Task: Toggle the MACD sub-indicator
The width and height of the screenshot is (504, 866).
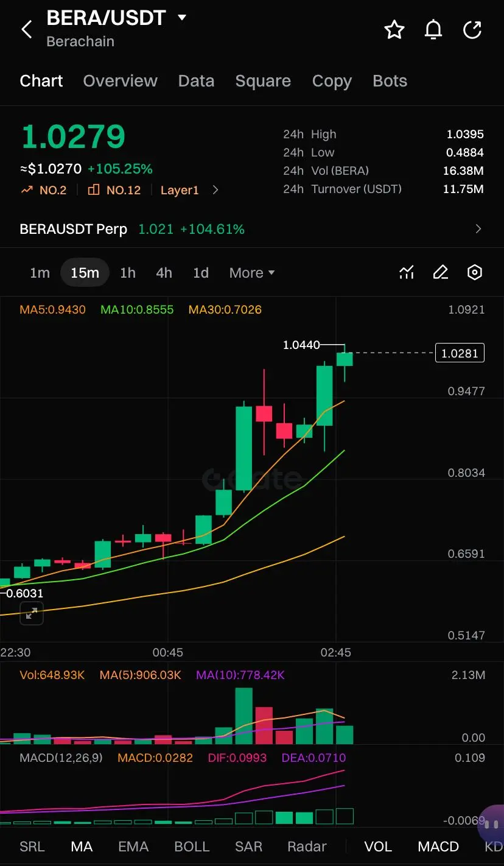Action: pos(438,847)
